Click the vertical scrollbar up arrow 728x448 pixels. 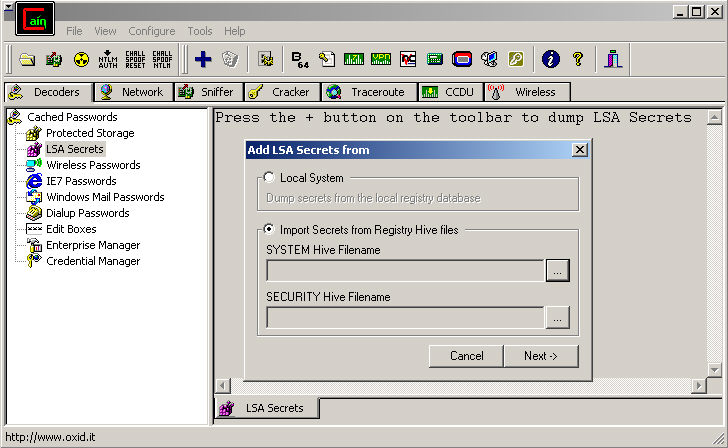pyautogui.click(x=715, y=117)
